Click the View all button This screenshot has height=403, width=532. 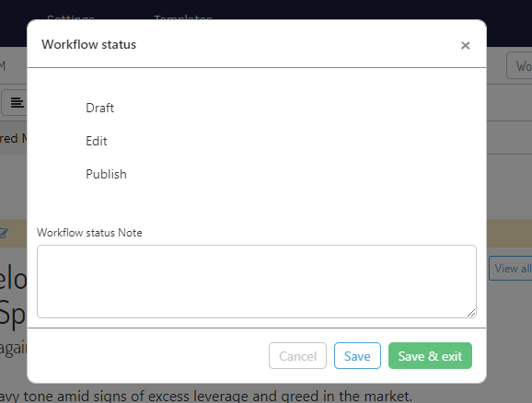(x=510, y=269)
